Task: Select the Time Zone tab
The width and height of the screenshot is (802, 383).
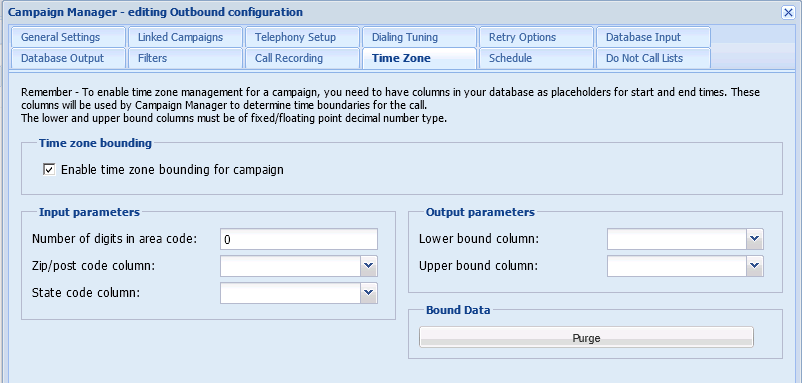Action: click(x=418, y=58)
